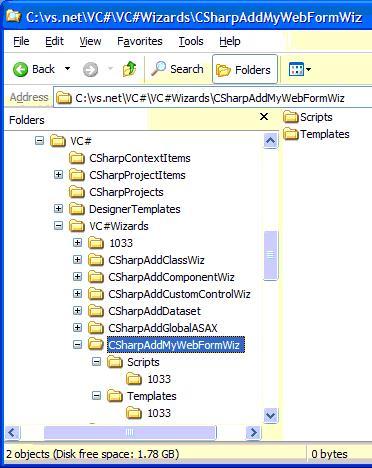Viewport: 372px width, 468px height.
Task: Open the Templates folder in right pane
Action: pyautogui.click(x=316, y=134)
